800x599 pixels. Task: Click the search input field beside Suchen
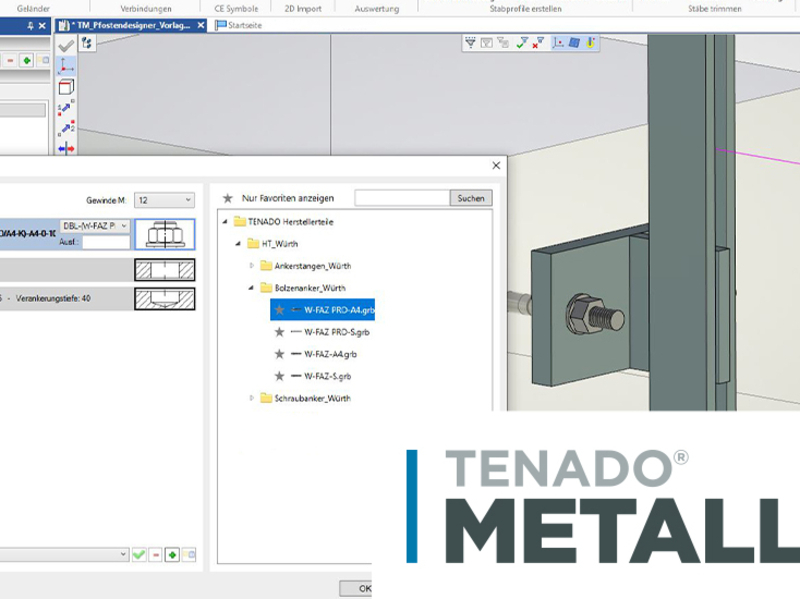coord(401,198)
